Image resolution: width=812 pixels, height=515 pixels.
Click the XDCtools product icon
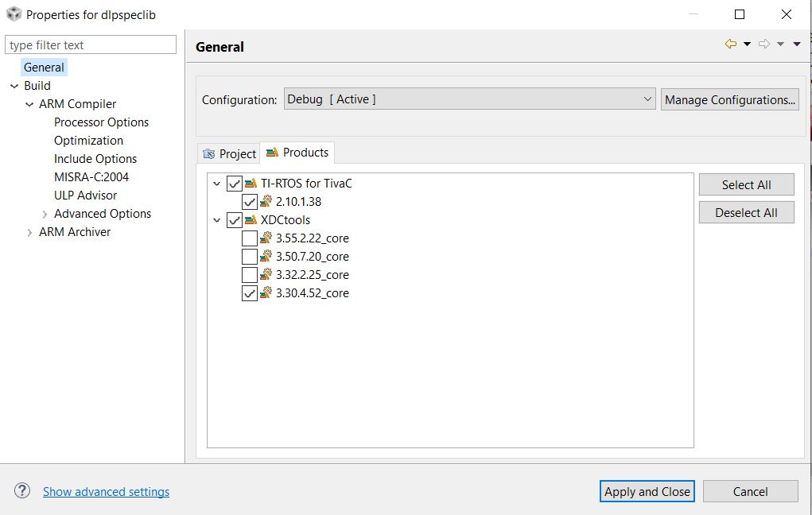click(251, 220)
